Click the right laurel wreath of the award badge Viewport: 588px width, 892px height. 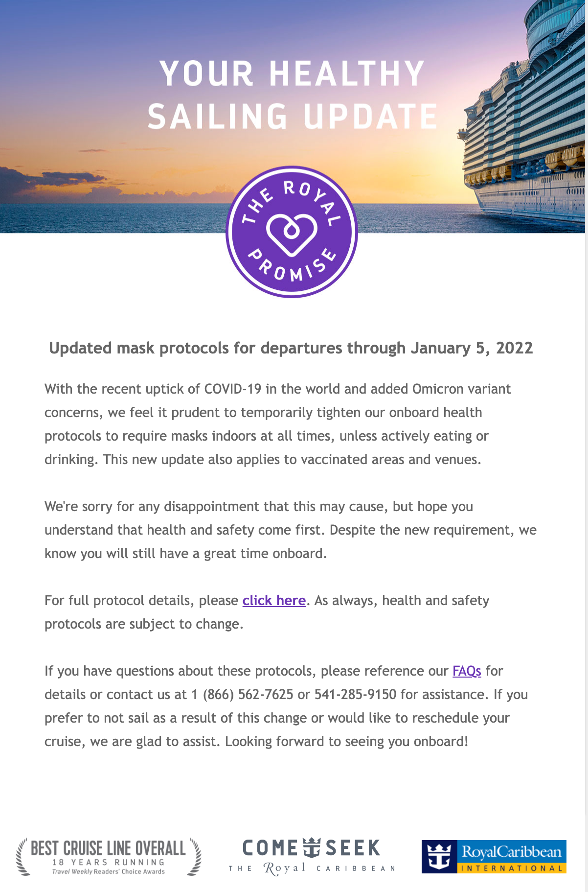point(195,858)
